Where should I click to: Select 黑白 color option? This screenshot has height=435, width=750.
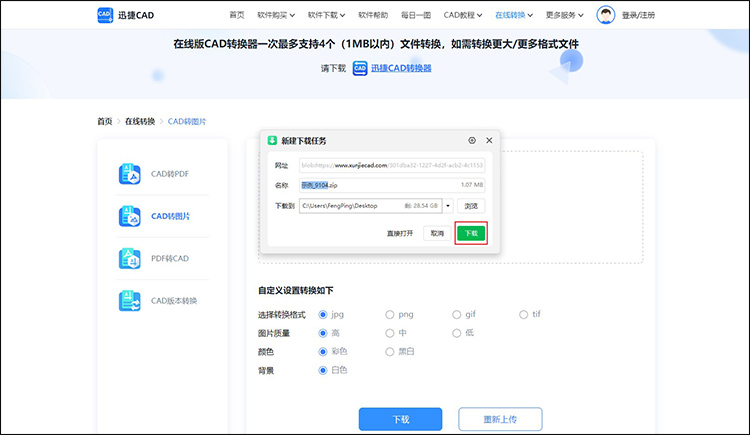point(390,352)
